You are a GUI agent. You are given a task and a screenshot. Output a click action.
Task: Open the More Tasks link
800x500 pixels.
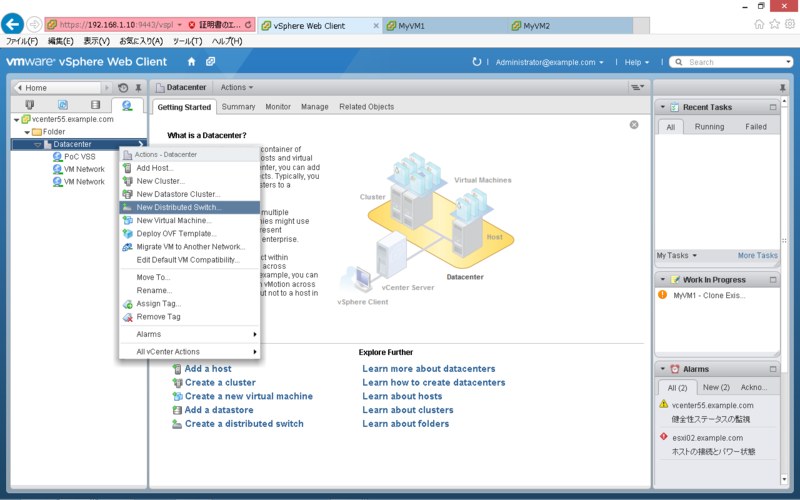coord(758,255)
